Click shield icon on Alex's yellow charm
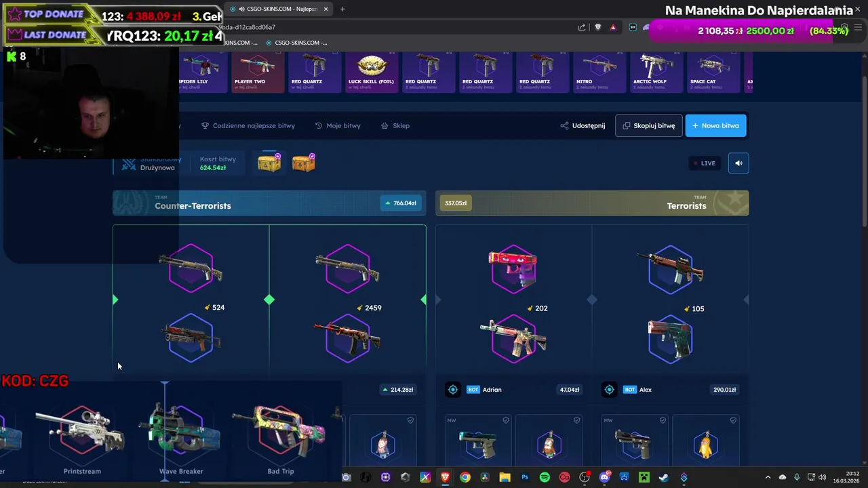868x488 pixels. coord(733,420)
